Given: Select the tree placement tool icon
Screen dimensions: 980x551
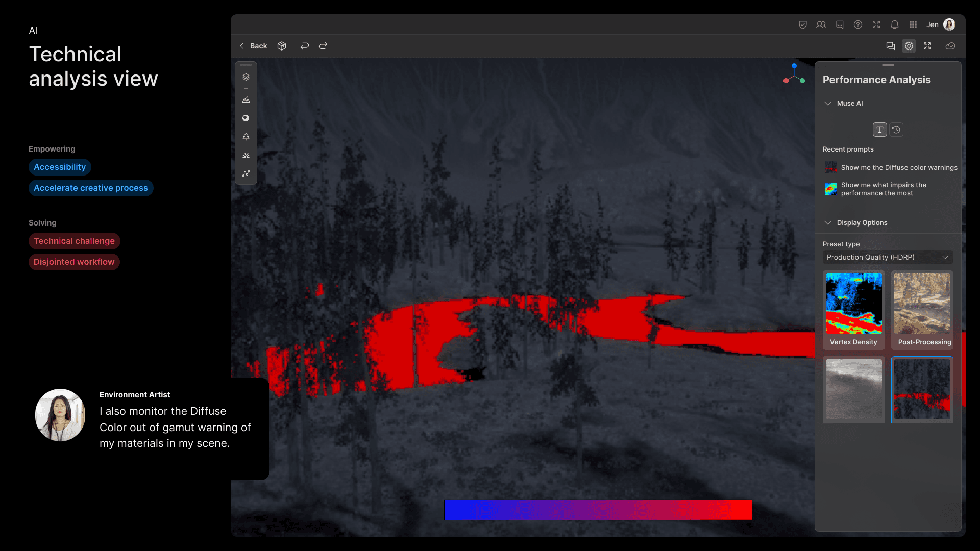Looking at the screenshot, I should (x=246, y=137).
